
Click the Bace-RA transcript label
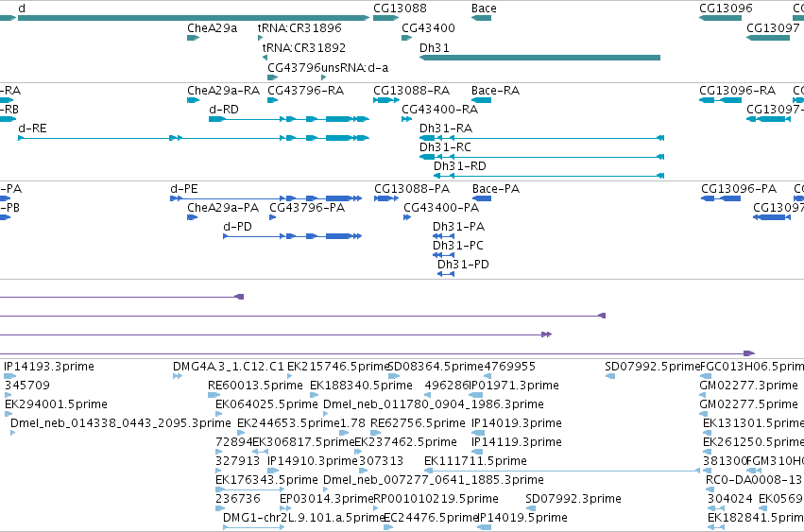[495, 91]
